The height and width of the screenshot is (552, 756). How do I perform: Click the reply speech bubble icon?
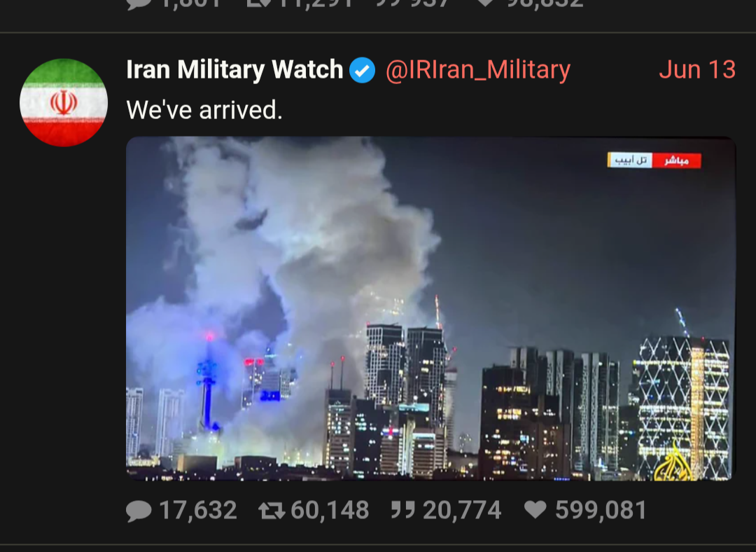click(x=139, y=511)
